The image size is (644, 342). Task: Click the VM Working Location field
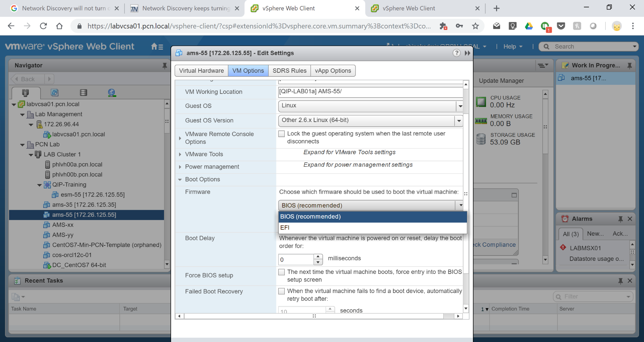tap(371, 92)
